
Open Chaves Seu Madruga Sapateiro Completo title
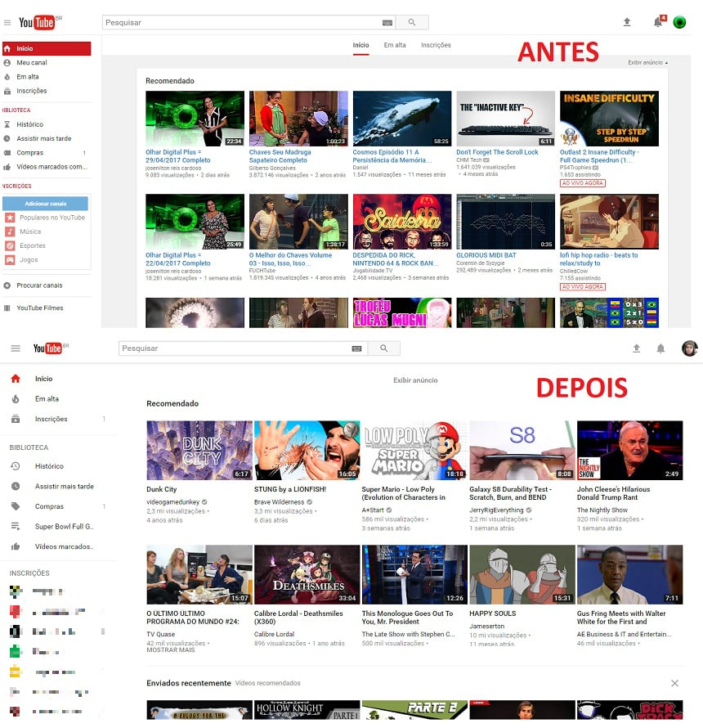point(280,156)
